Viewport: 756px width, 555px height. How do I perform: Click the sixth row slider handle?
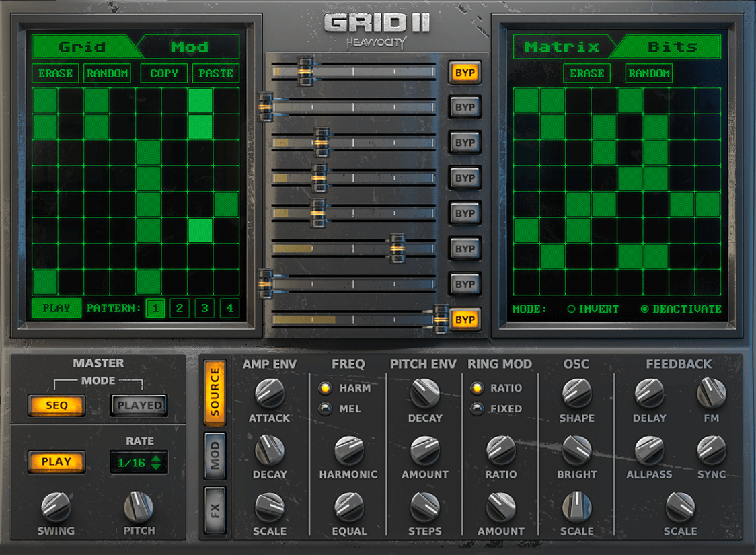click(x=398, y=248)
